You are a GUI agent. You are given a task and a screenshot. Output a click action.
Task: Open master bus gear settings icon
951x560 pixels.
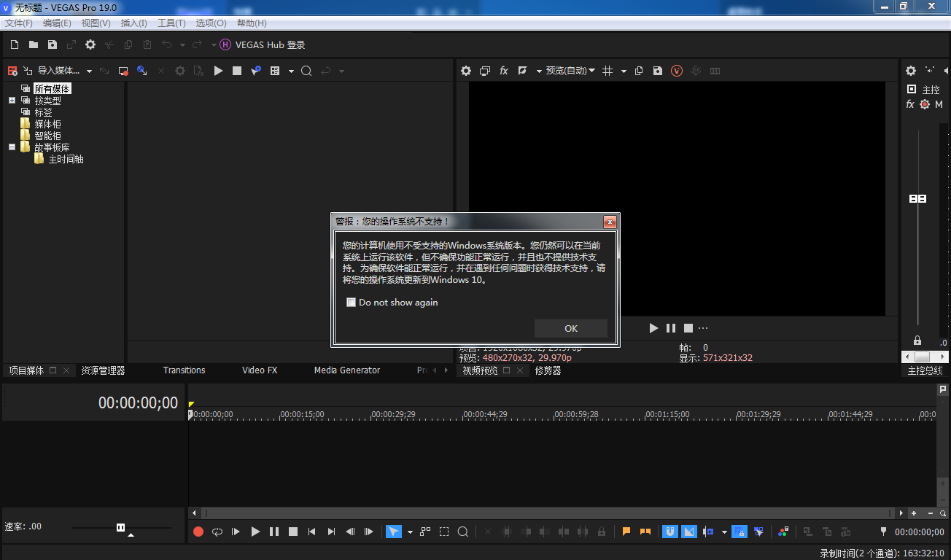pyautogui.click(x=911, y=71)
